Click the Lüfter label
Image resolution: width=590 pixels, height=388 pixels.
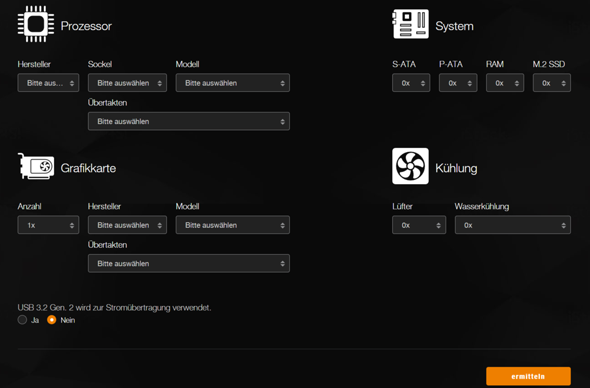point(402,206)
